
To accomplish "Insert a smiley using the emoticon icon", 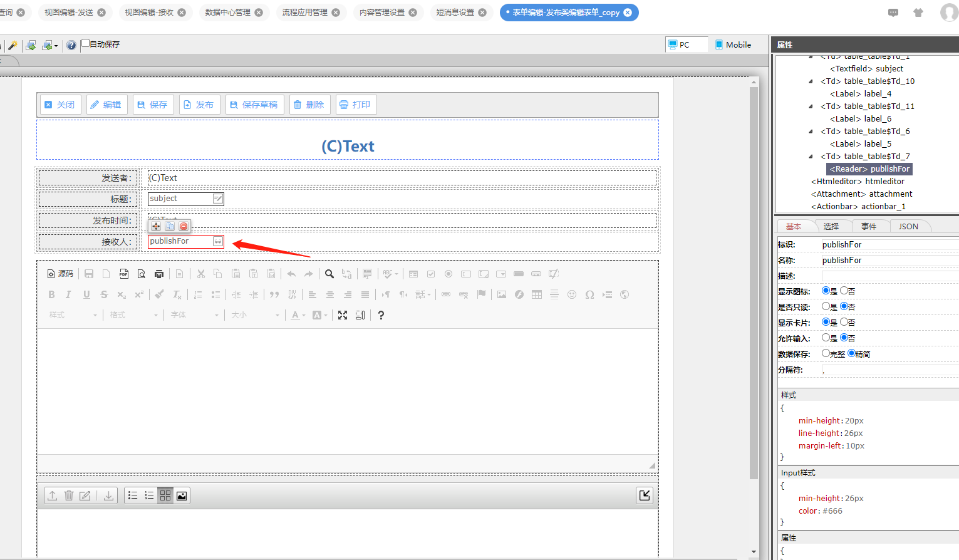I will click(572, 294).
